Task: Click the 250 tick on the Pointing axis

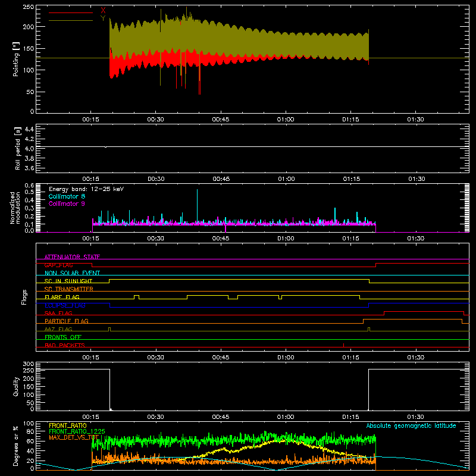Action: [28, 7]
